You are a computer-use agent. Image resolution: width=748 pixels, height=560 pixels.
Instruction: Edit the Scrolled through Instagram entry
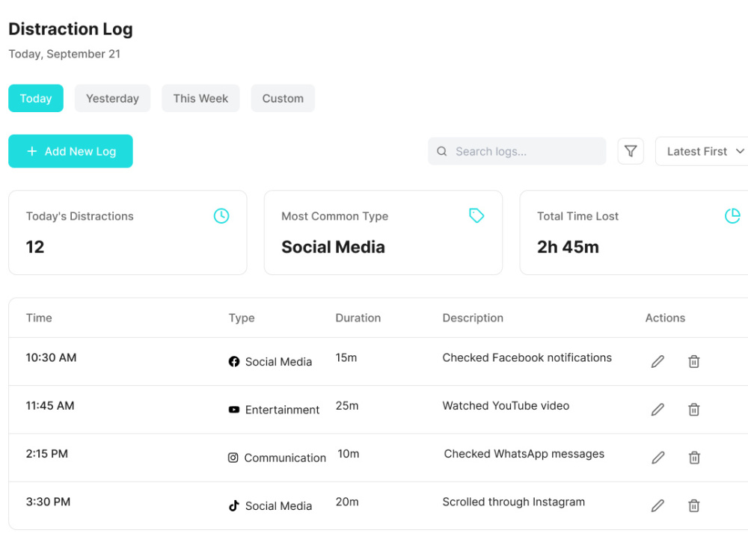coord(657,505)
